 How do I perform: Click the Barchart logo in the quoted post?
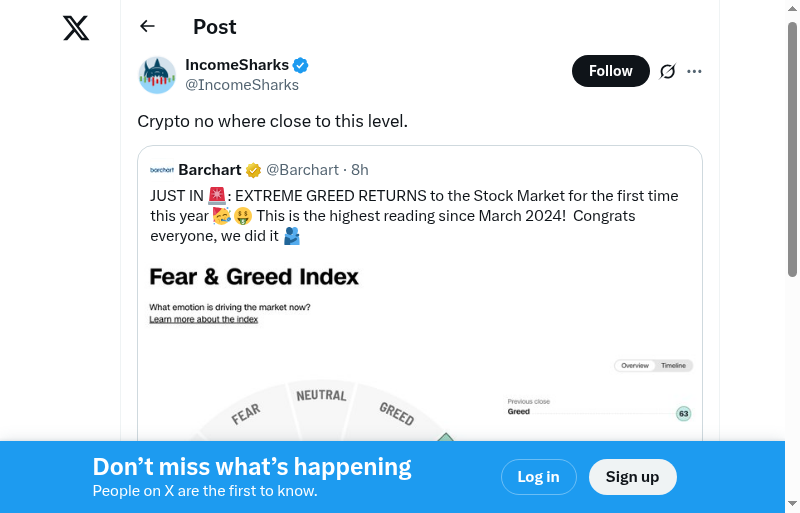pyautogui.click(x=162, y=170)
